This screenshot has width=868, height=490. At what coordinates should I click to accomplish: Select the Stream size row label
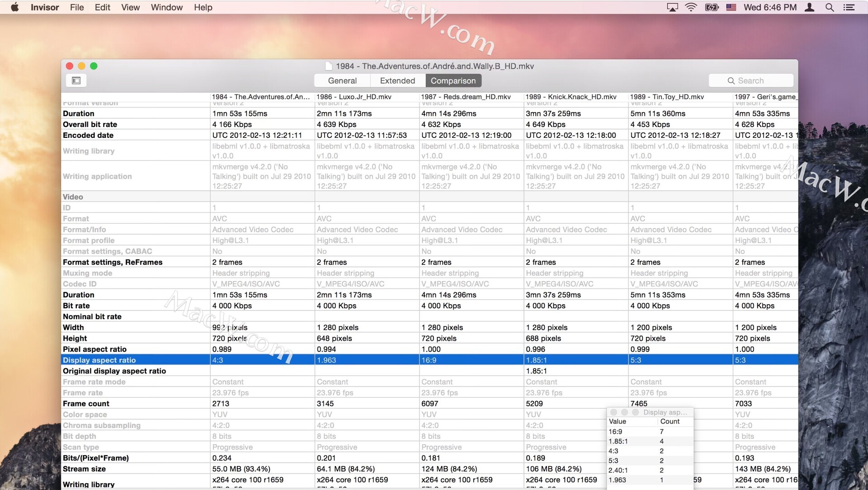click(x=84, y=469)
